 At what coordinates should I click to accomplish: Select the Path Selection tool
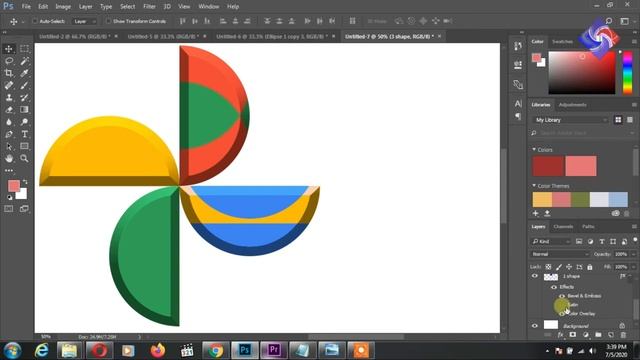9,146
